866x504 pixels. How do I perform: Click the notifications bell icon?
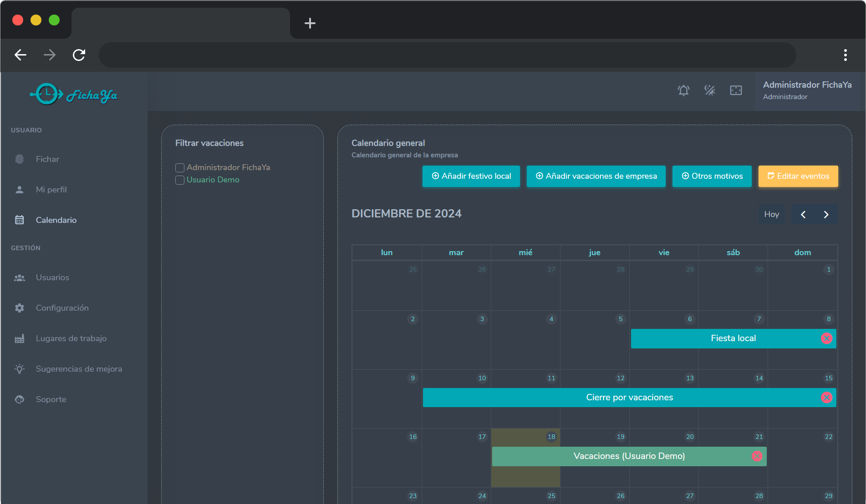click(x=683, y=91)
